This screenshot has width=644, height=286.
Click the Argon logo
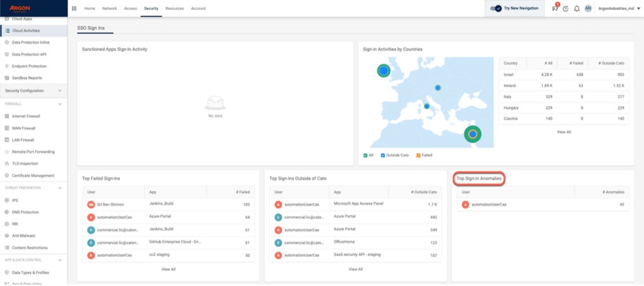pos(19,8)
